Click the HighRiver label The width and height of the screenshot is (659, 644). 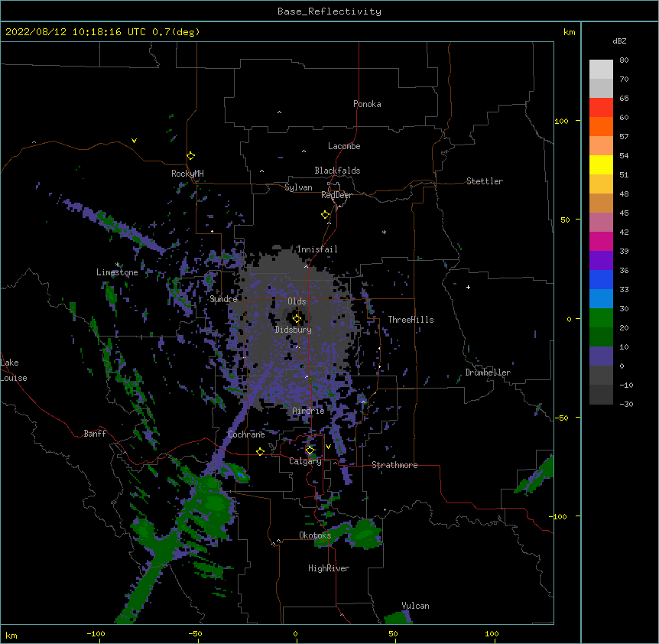[329, 568]
